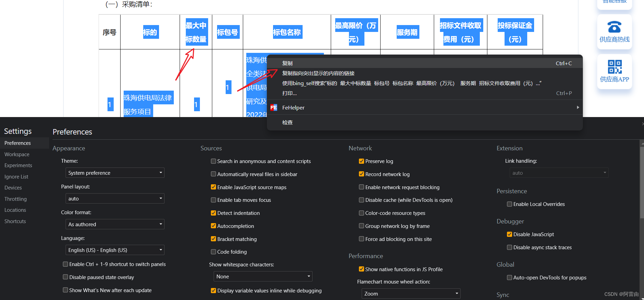Open the Flamechart mouse wheel action dropdown
The width and height of the screenshot is (644, 300).
point(411,293)
